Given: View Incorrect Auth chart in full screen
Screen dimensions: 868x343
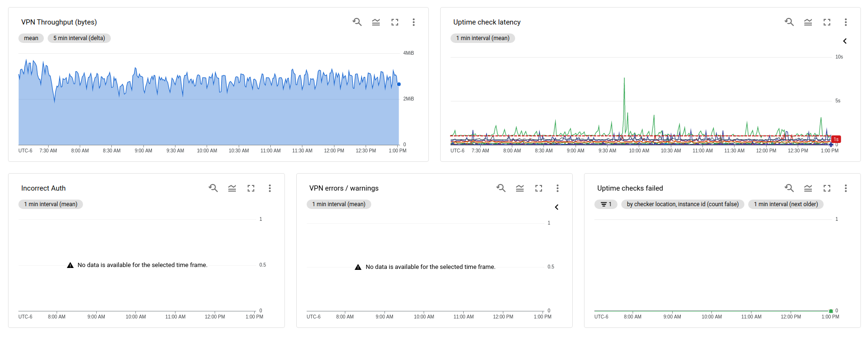Looking at the screenshot, I should (x=251, y=188).
